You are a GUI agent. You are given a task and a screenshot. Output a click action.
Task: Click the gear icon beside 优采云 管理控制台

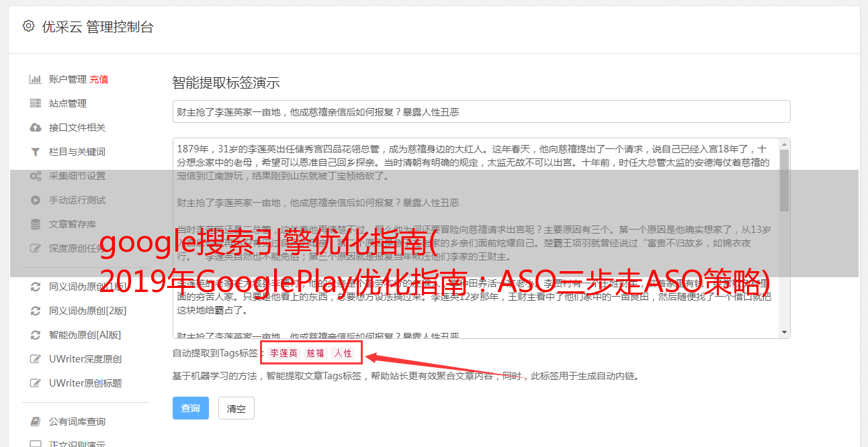click(28, 26)
